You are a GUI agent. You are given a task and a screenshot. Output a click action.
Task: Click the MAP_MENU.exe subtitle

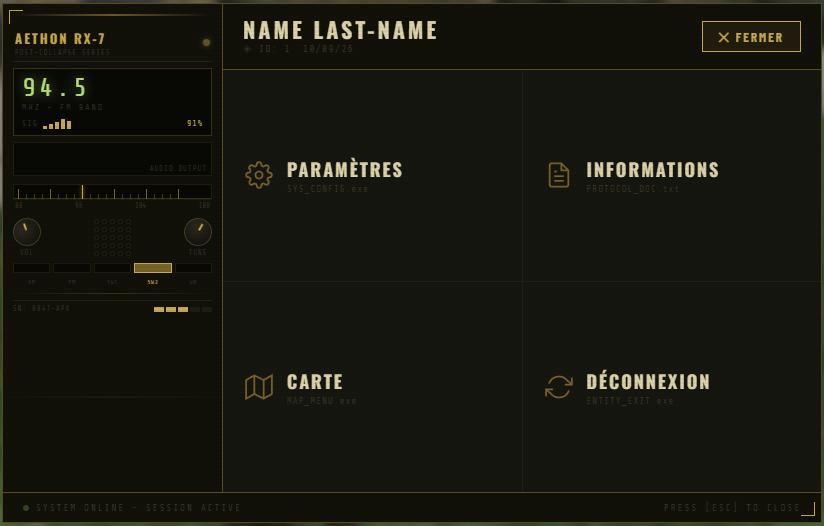pos(322,401)
